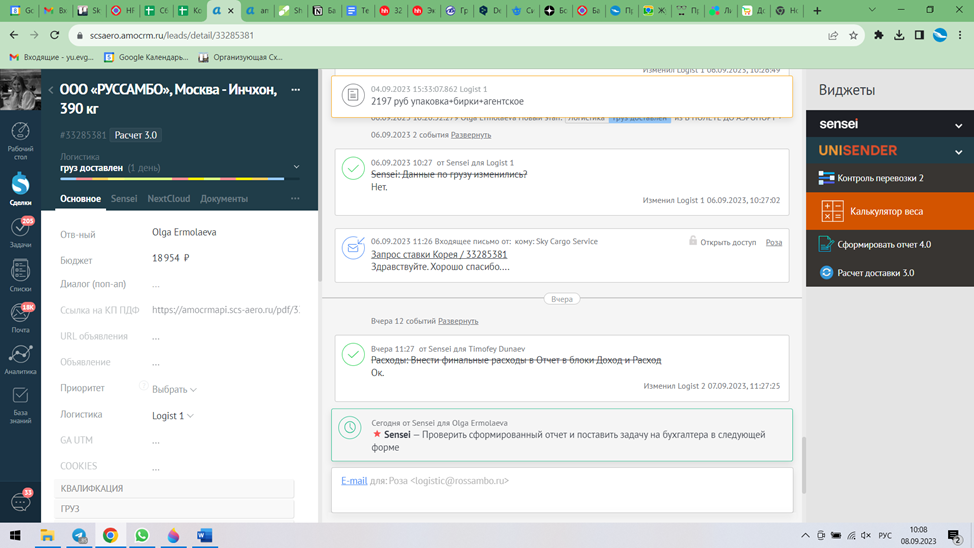Click clock icon of today's Sensei task
The width and height of the screenshot is (974, 548).
pos(351,428)
